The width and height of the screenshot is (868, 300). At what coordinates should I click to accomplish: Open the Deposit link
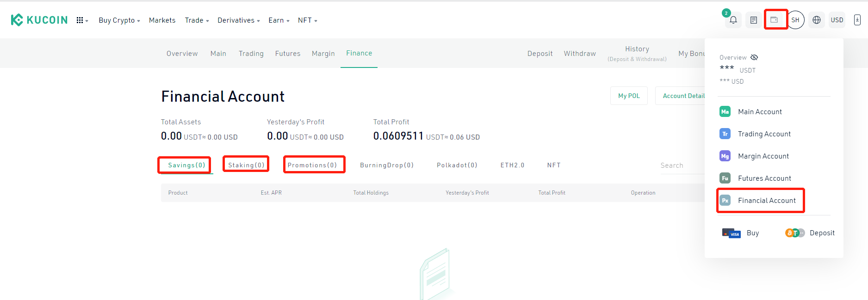pyautogui.click(x=540, y=54)
